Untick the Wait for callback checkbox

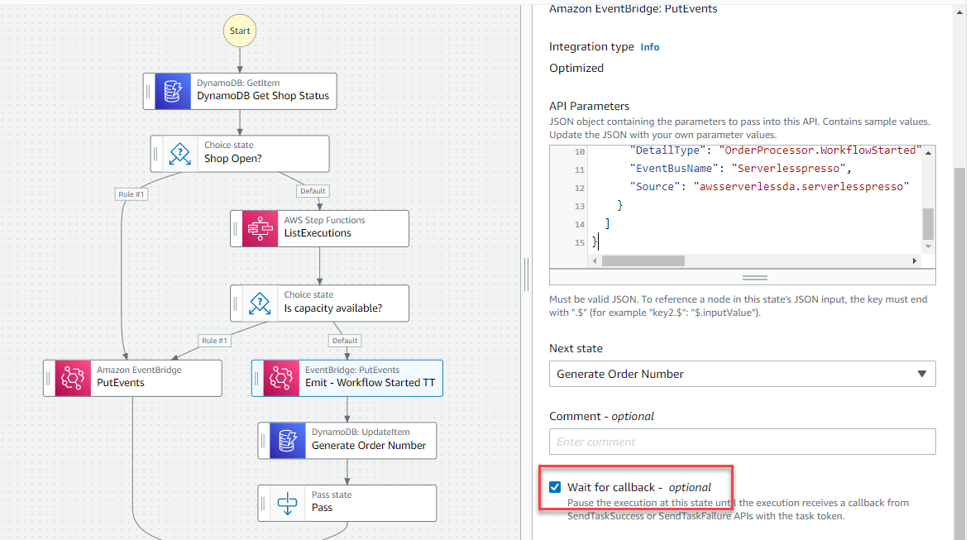coord(555,487)
